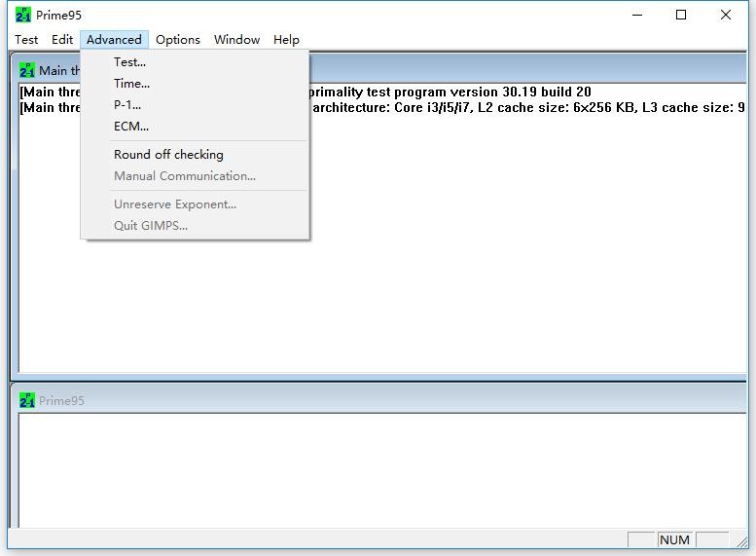Select the P-1... menu entry
The image size is (756, 556).
click(x=195, y=105)
